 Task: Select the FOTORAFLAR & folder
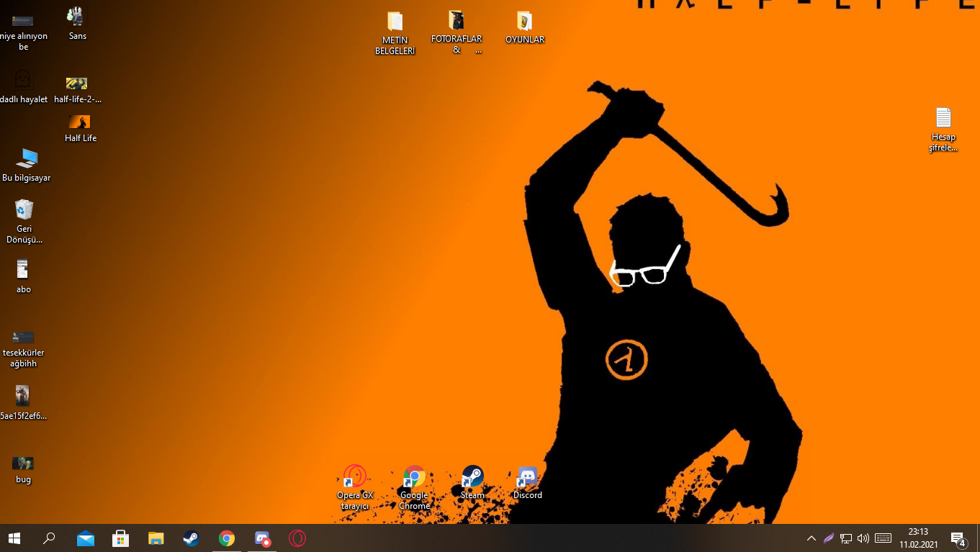coord(457,32)
